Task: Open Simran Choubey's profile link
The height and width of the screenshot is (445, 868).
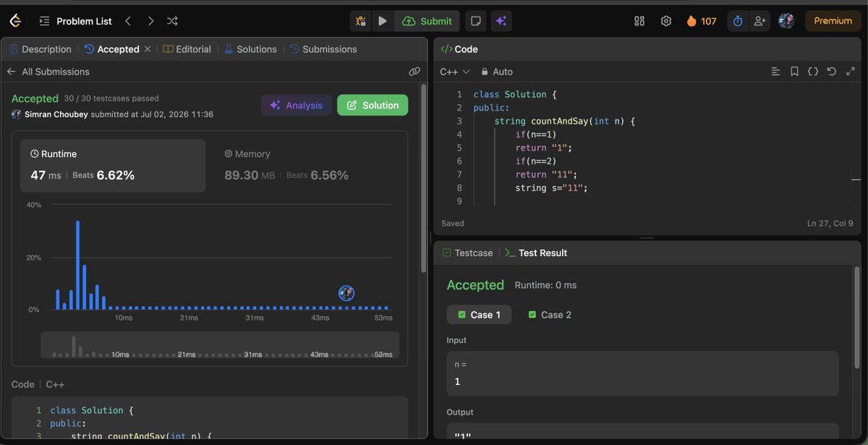Action: [55, 114]
